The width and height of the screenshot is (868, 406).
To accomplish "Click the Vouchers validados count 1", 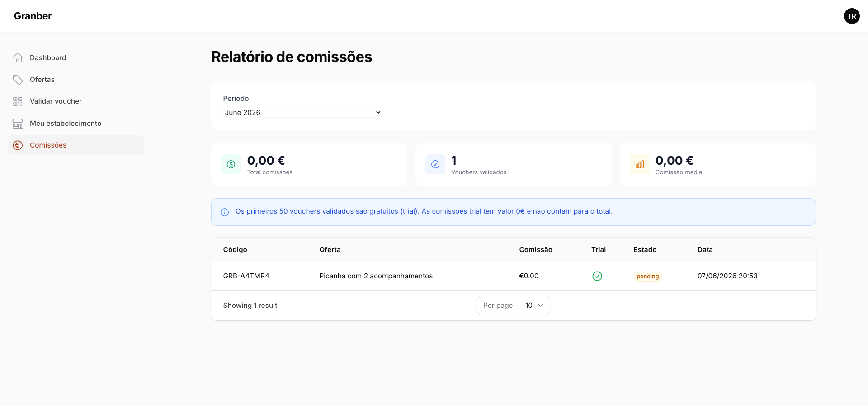I will click(454, 161).
